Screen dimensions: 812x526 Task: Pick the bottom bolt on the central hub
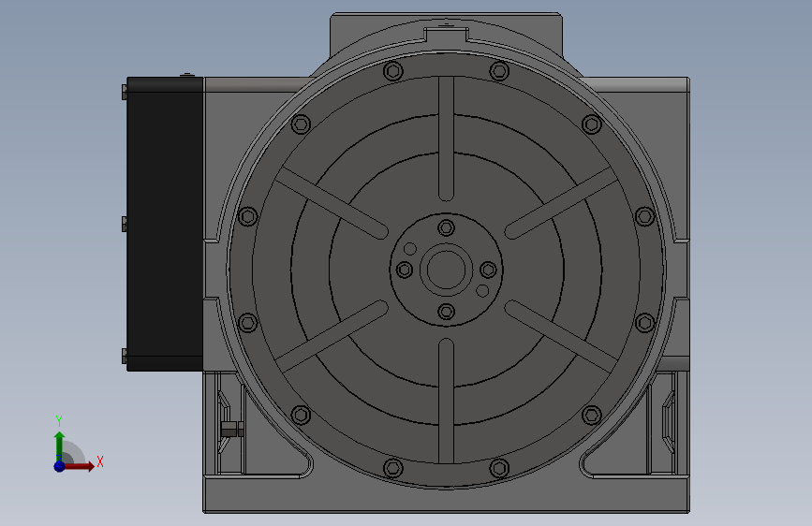(x=447, y=312)
